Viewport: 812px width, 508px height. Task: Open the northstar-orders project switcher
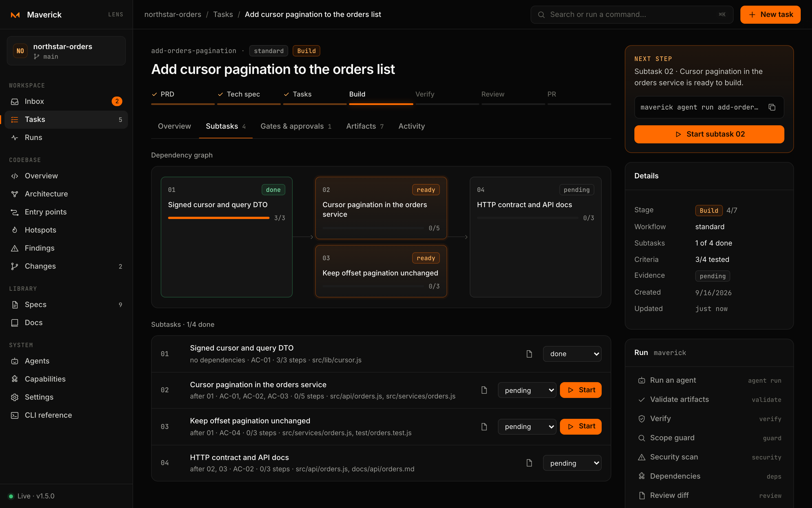(66, 51)
